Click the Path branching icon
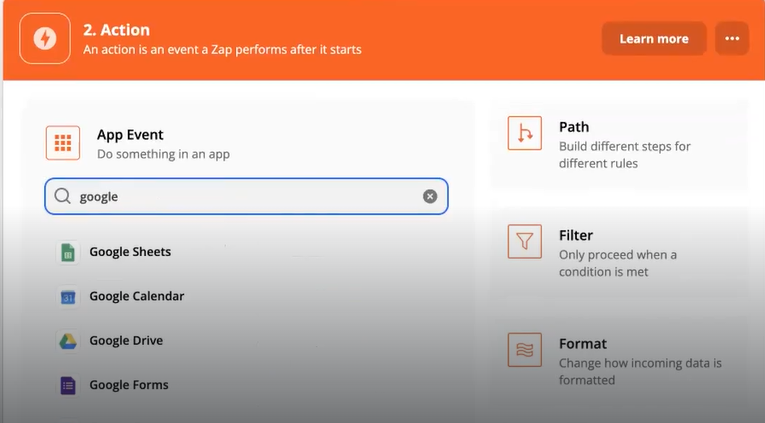This screenshot has width=765, height=423. pyautogui.click(x=524, y=133)
